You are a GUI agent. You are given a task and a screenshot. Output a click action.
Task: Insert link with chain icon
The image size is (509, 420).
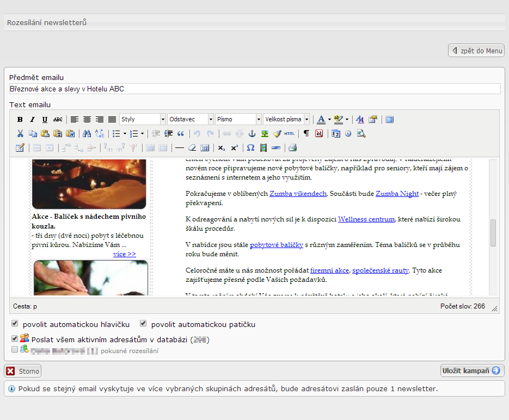[226, 134]
